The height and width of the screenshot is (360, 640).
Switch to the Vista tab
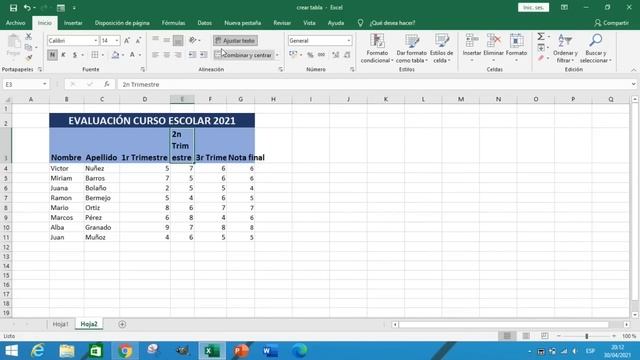click(309, 23)
